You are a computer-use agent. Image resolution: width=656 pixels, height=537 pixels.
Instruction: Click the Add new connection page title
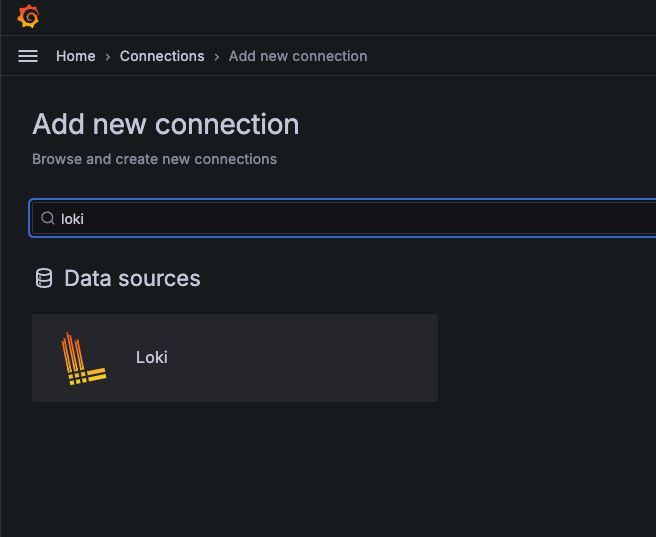(x=166, y=124)
